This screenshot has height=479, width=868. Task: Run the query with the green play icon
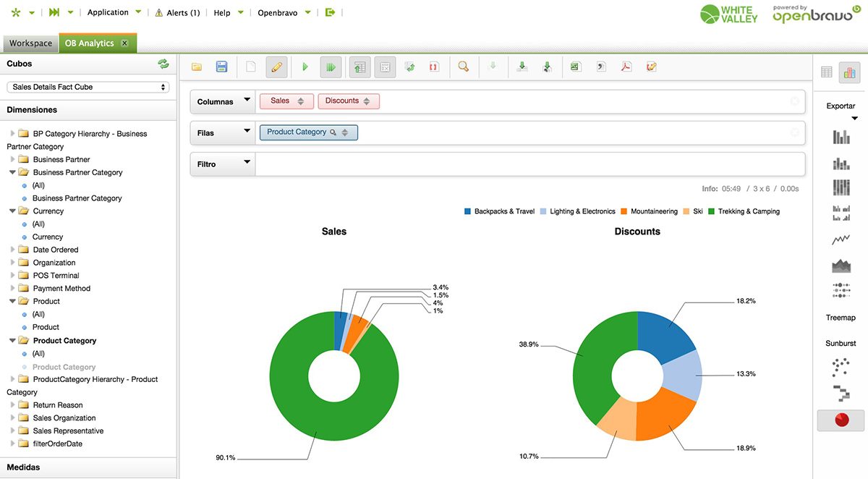[x=305, y=66]
